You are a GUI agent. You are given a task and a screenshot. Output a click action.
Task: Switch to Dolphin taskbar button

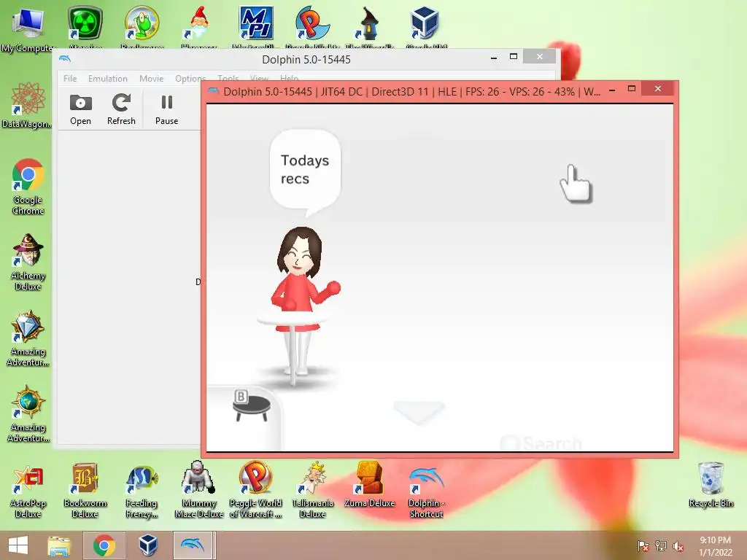(x=193, y=545)
